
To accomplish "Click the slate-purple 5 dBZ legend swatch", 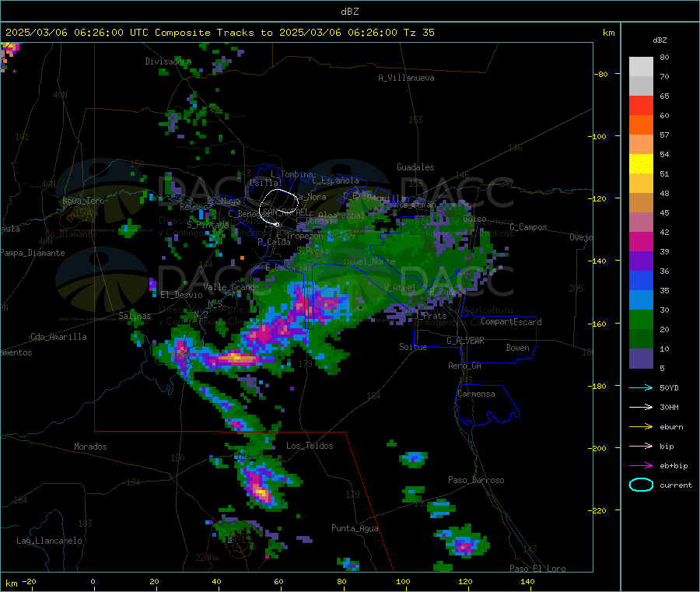I will [641, 359].
